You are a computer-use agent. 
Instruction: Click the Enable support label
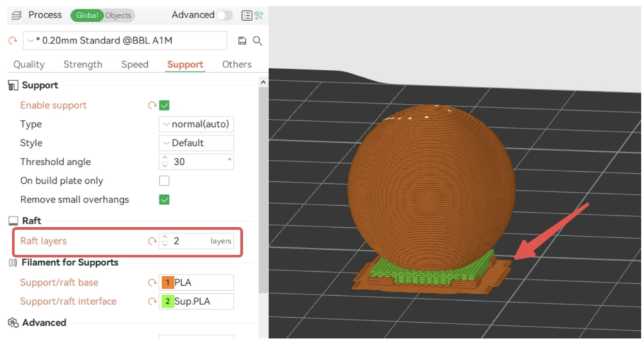[53, 106]
